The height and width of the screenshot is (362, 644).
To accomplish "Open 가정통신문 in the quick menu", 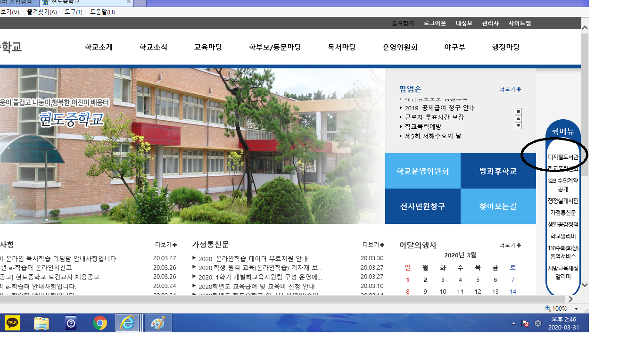I will pyautogui.click(x=563, y=213).
